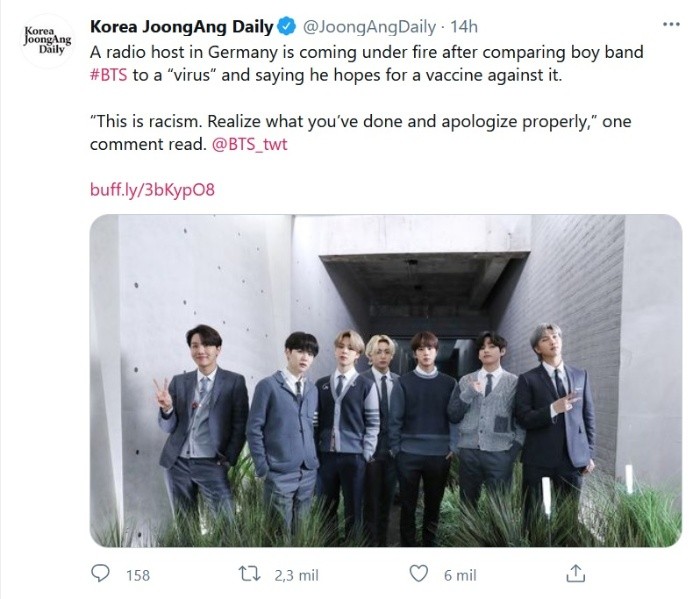Click the 2,3 mil retweet count
Image resolution: width=700 pixels, height=599 pixels.
pyautogui.click(x=296, y=575)
